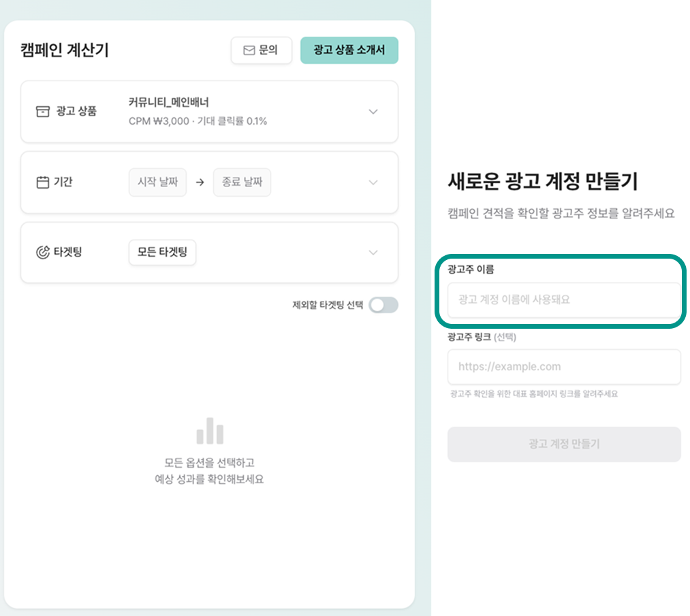The height and width of the screenshot is (616, 690).
Task: Toggle the 제외할 타겟팅 선택 switch
Action: (383, 305)
